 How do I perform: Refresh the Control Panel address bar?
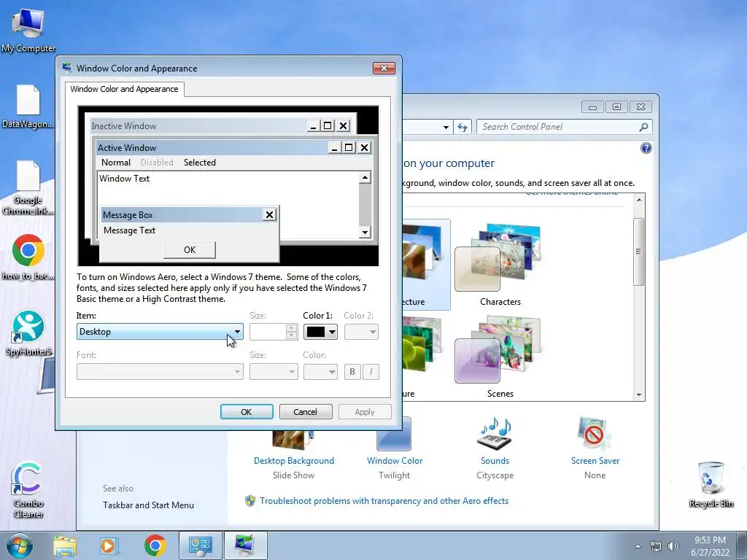[x=462, y=127]
